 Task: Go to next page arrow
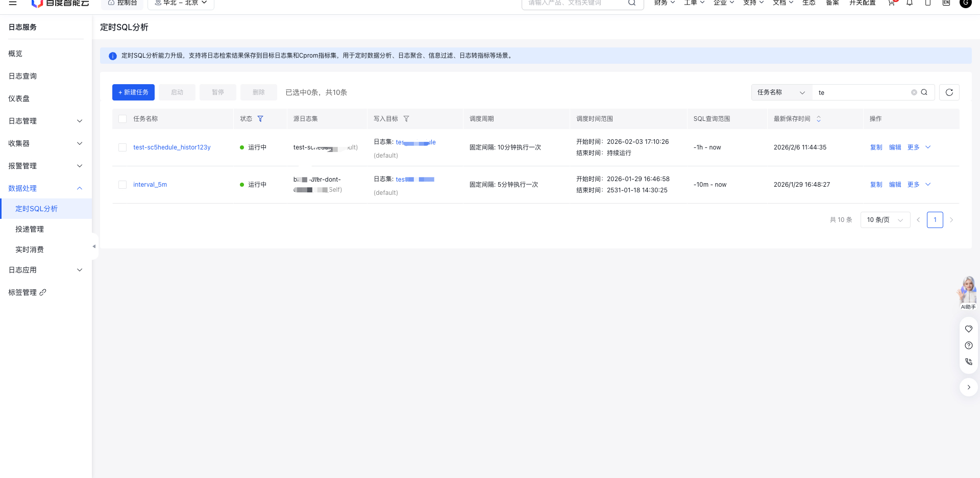[x=951, y=220]
